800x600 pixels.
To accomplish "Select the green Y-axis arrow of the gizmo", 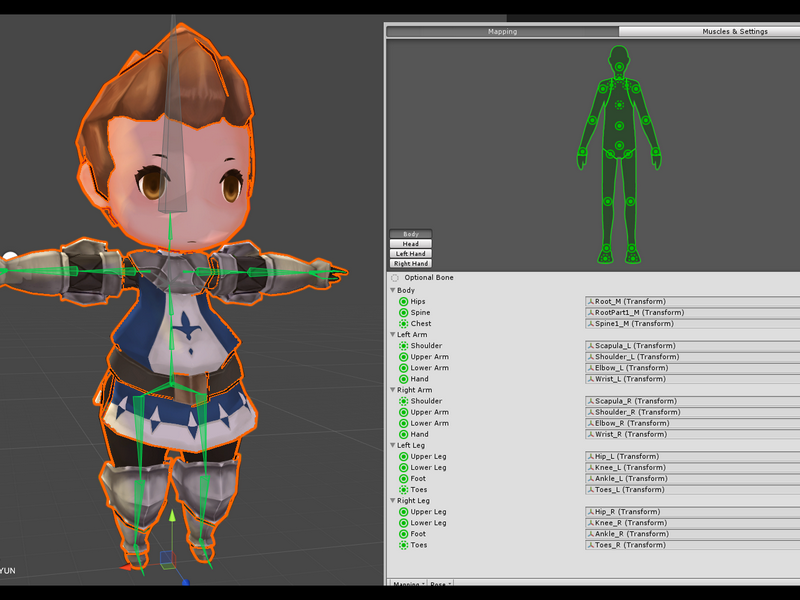I will [x=172, y=515].
